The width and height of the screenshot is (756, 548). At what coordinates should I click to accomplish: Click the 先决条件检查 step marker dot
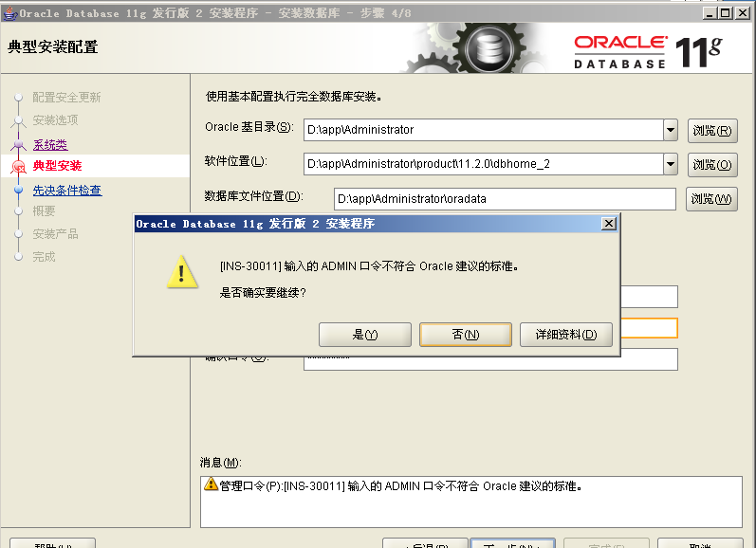[18, 190]
